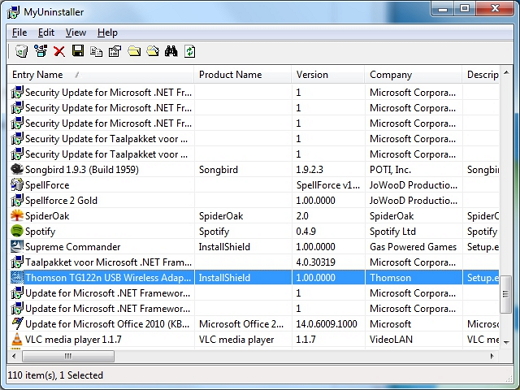This screenshot has width=520, height=390.
Task: Select the SpellForce entry name
Action: coord(47,185)
